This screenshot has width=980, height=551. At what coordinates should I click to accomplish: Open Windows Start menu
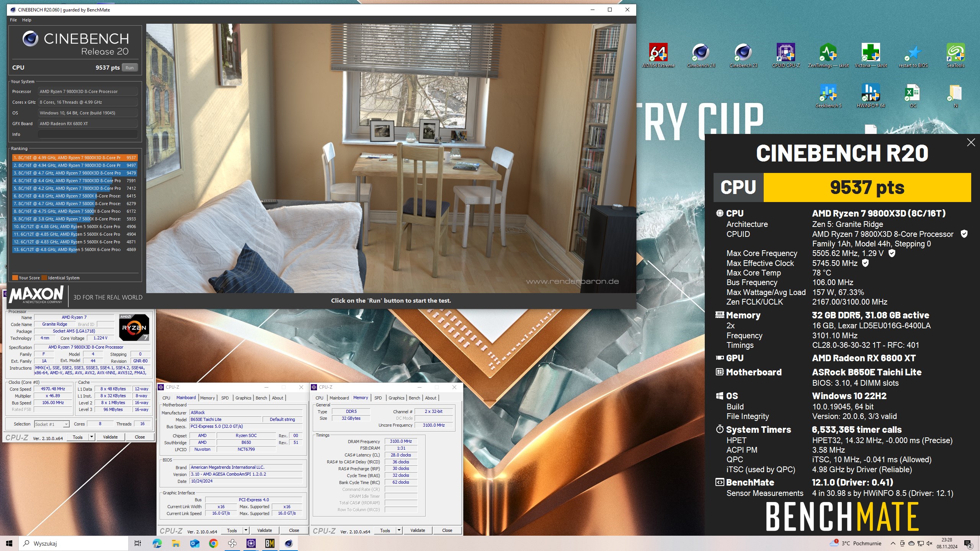click(x=9, y=543)
